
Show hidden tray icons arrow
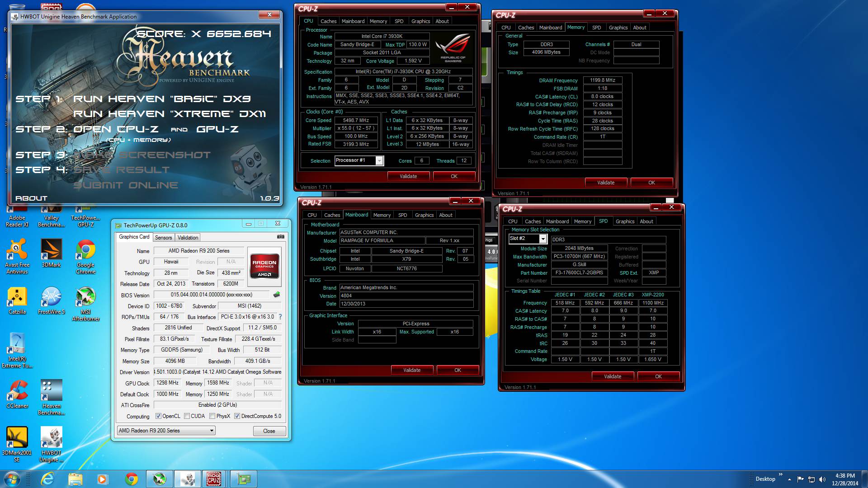pos(789,479)
